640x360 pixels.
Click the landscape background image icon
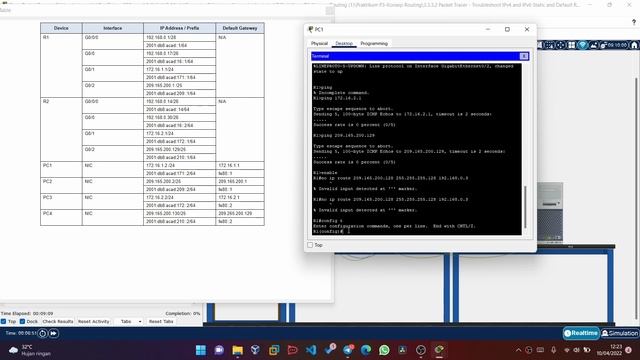point(594,45)
